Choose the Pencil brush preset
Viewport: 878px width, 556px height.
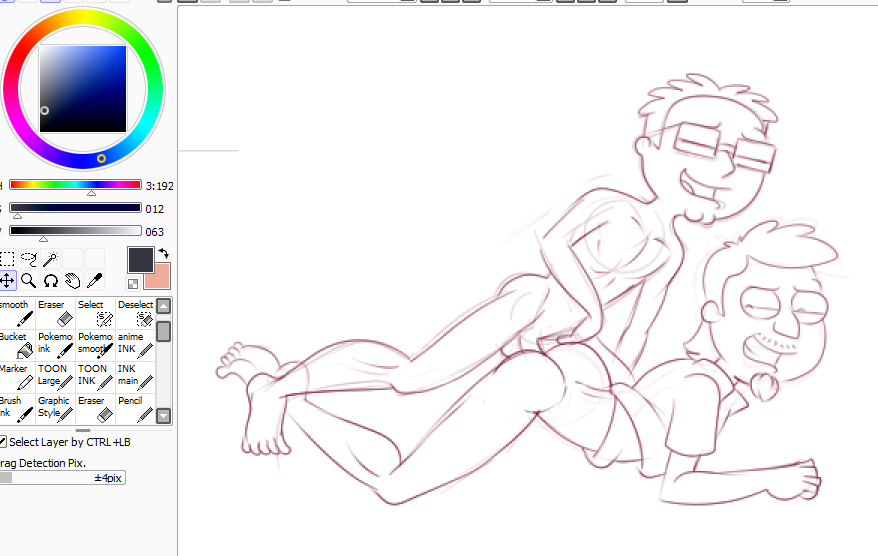coord(135,408)
